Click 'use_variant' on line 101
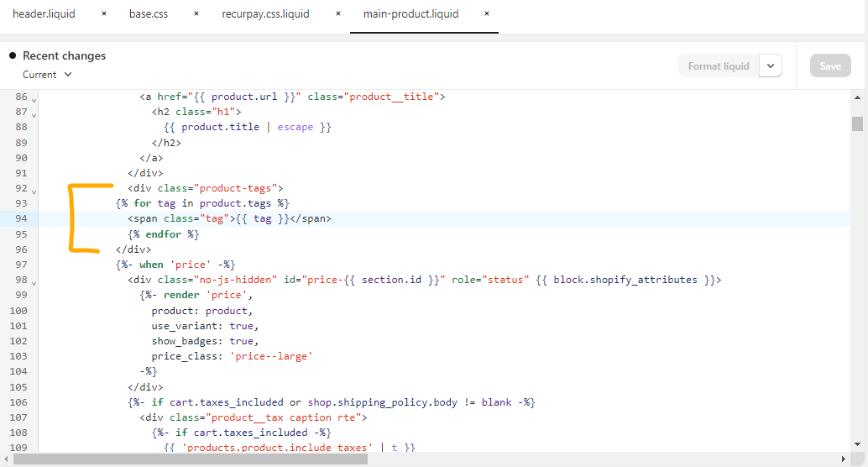This screenshot has height=467, width=868. (x=185, y=326)
